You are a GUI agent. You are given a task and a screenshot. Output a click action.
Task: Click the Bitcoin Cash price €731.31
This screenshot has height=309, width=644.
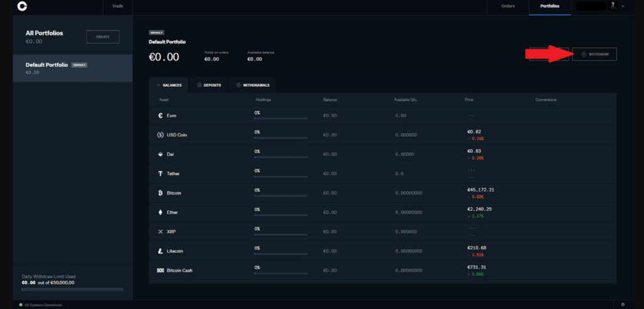[x=477, y=267]
